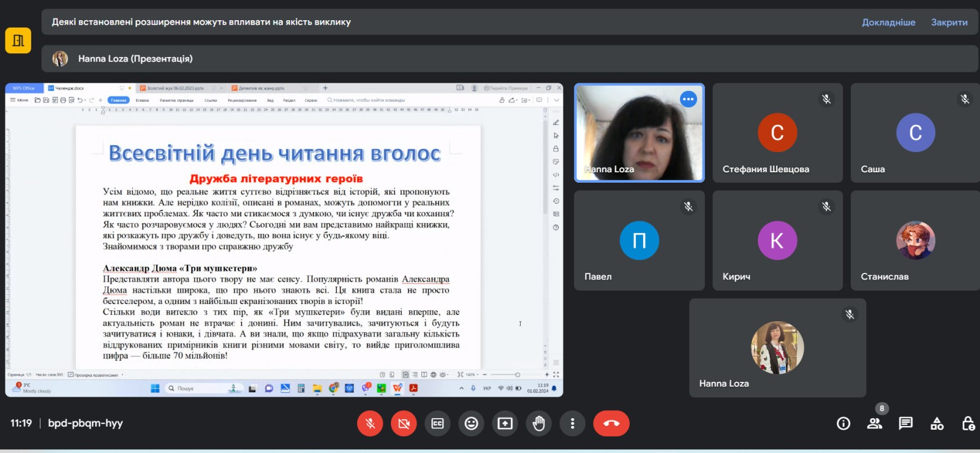The image size is (980, 453).
Task: Show the people list with 8 participants
Action: point(875,424)
